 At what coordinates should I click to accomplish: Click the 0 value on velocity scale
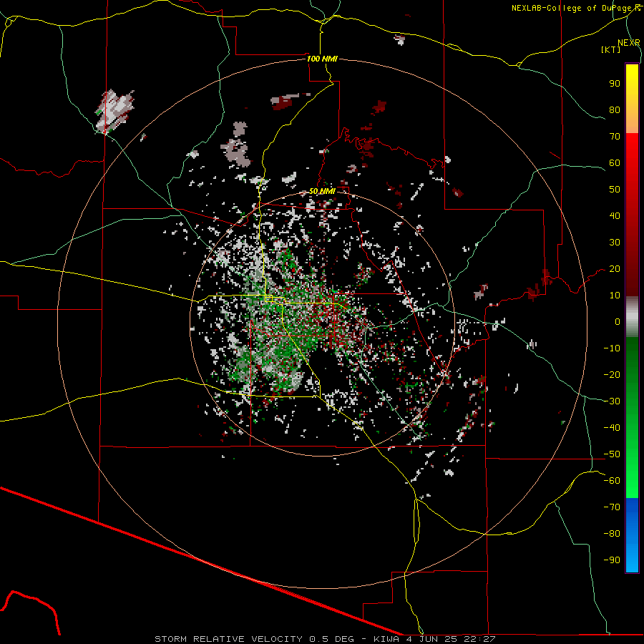[618, 322]
